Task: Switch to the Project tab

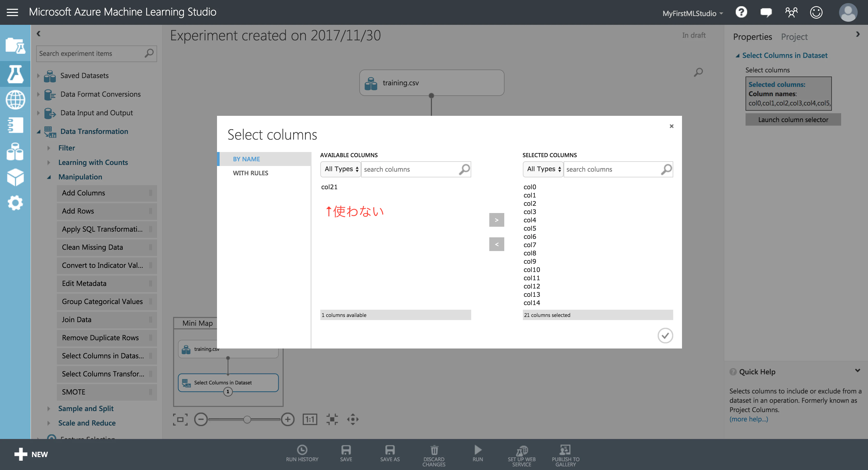Action: (794, 37)
